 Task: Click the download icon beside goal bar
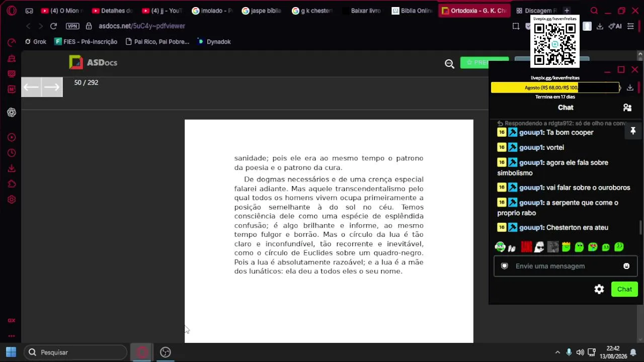pos(630,87)
